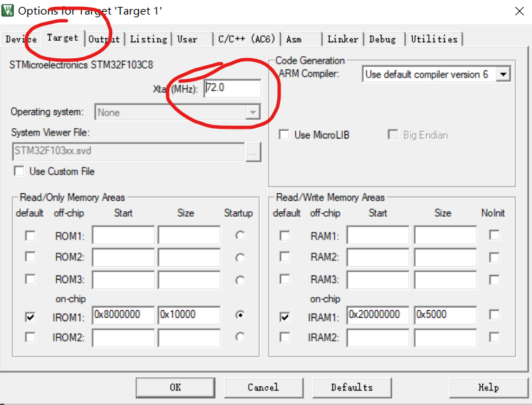Close the Options for Target dialog

[x=519, y=11]
